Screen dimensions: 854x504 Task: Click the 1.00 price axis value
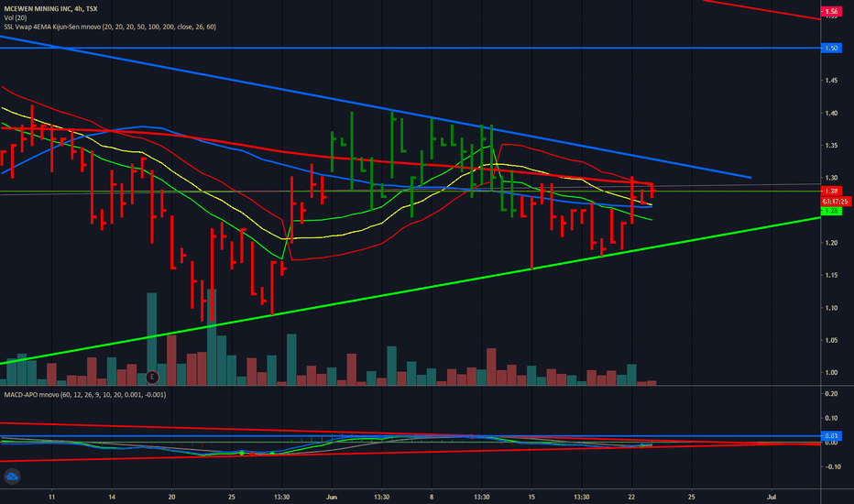pyautogui.click(x=831, y=373)
